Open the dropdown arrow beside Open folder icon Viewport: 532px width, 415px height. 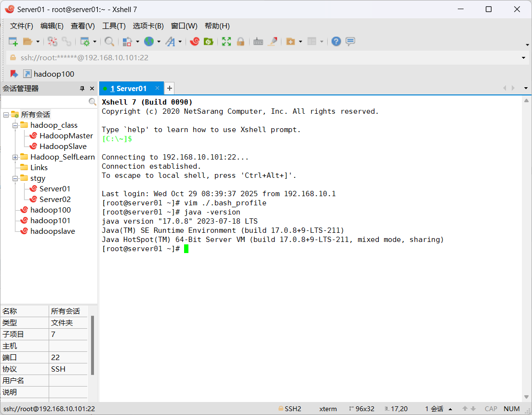point(38,42)
